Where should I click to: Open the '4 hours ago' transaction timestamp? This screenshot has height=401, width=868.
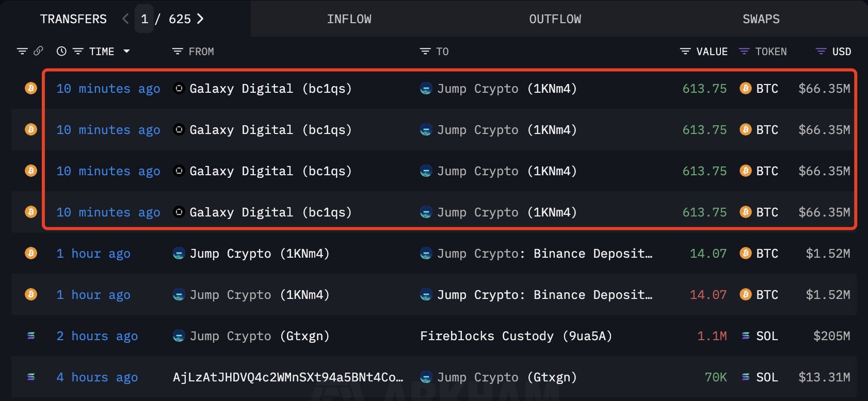pos(97,377)
